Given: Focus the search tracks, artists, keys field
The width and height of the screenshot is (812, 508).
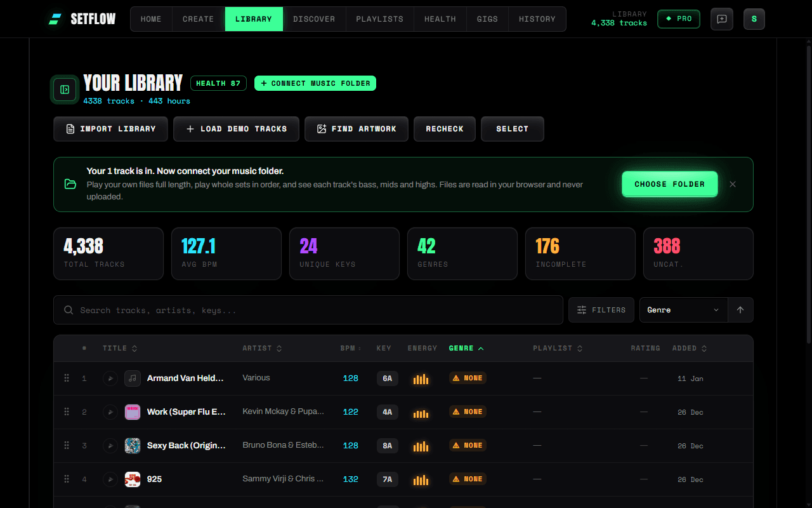Looking at the screenshot, I should (308, 310).
